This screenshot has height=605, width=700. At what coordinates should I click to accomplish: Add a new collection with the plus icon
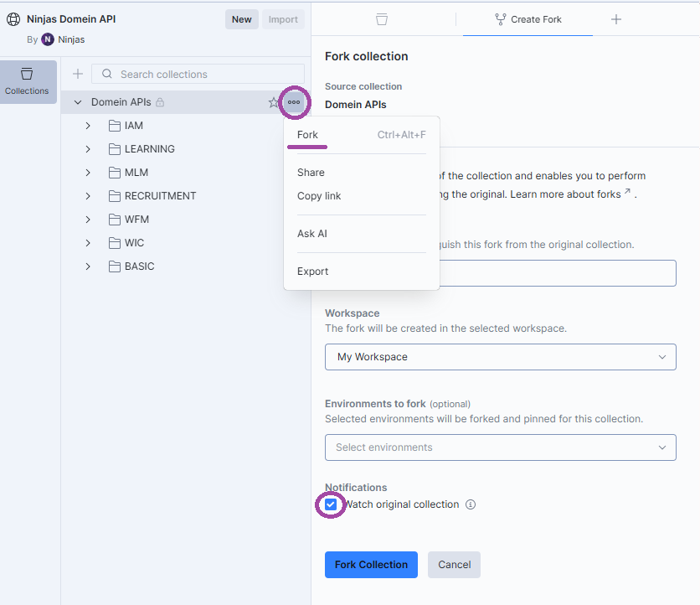(78, 74)
